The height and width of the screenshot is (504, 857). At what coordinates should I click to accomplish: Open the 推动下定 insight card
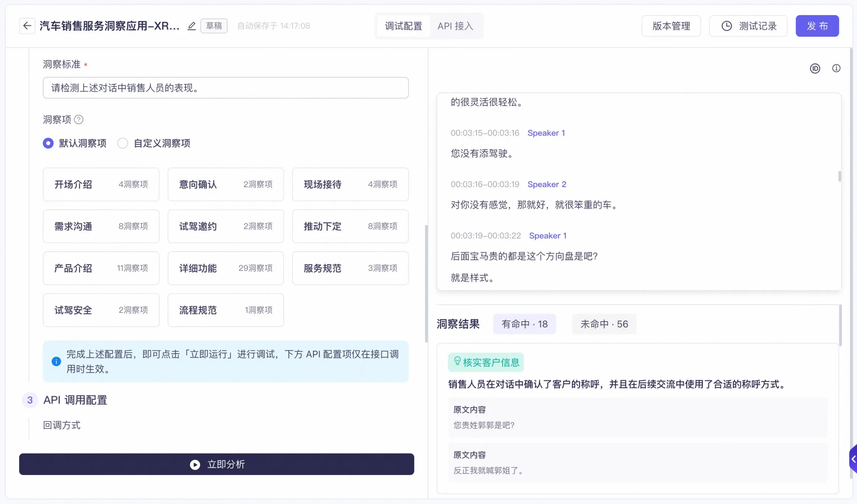tap(350, 227)
